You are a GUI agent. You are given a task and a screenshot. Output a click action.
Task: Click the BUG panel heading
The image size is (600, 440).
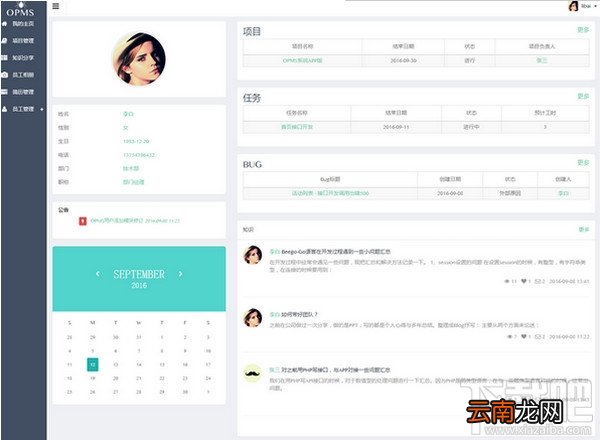point(252,165)
